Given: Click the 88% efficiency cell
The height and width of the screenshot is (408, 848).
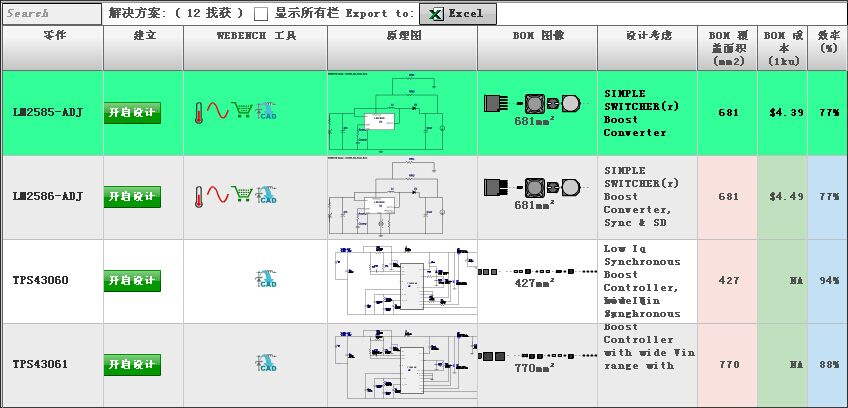Looking at the screenshot, I should (x=829, y=364).
